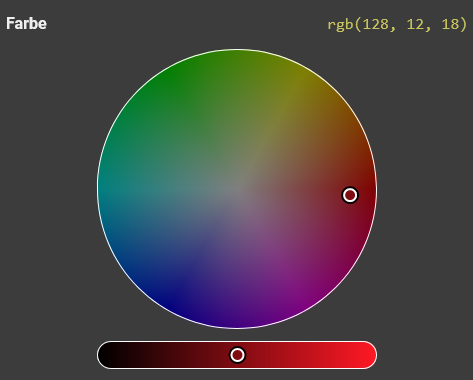Click the rgb(128, 12, 18) value
The image size is (473, 380).
397,24
